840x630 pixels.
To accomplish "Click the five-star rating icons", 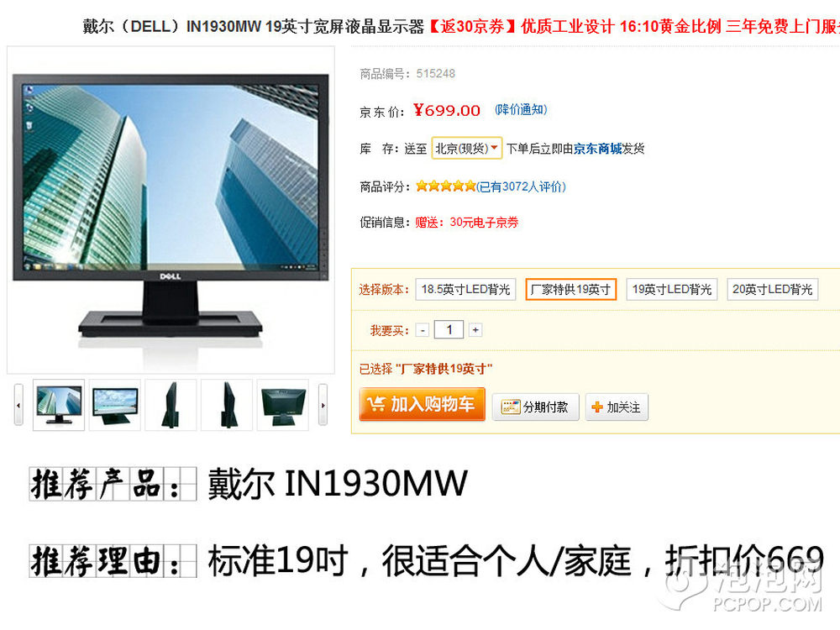I will click(x=446, y=186).
